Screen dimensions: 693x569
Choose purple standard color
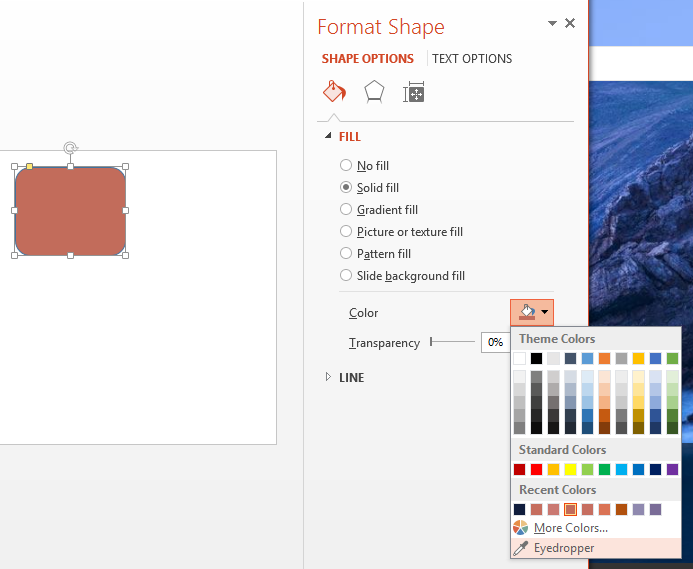[672, 469]
